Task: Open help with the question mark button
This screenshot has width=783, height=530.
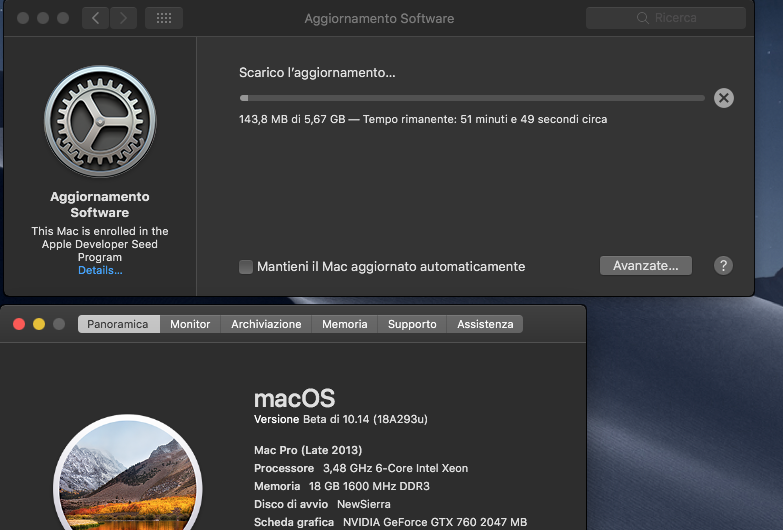Action: coord(723,266)
